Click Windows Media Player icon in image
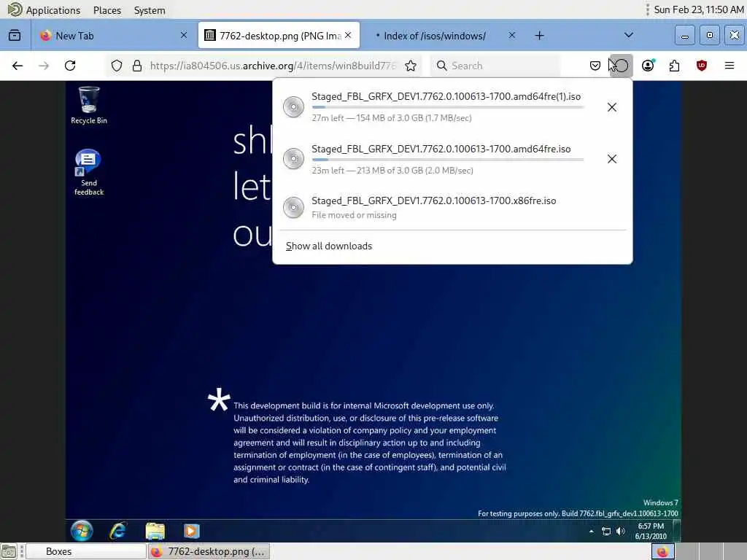The width and height of the screenshot is (747, 560). tap(191, 531)
